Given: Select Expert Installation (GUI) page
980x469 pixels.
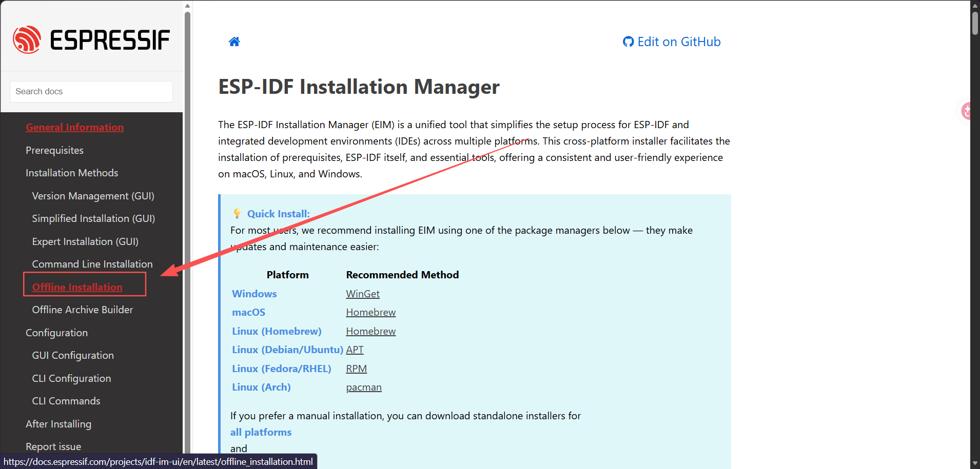Looking at the screenshot, I should 85,241.
